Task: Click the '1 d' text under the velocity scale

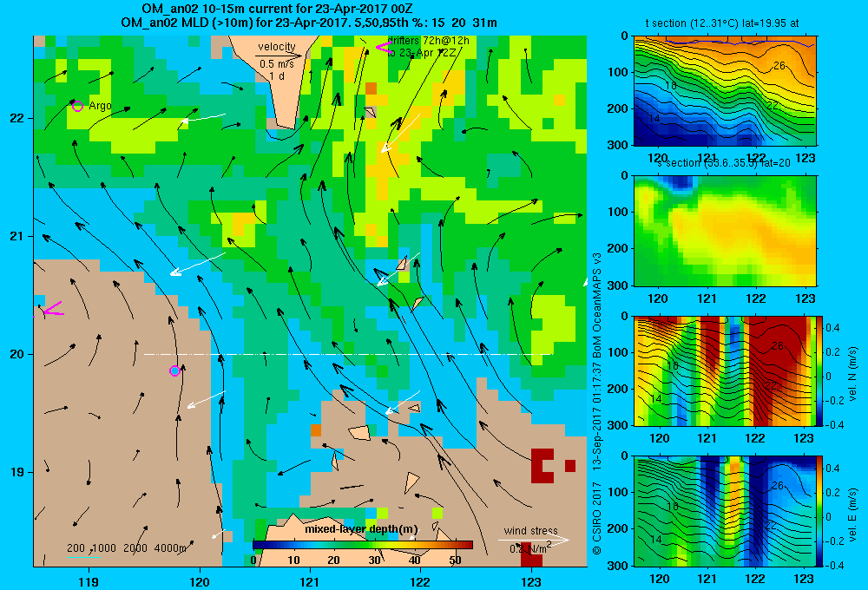Action: pos(277,75)
